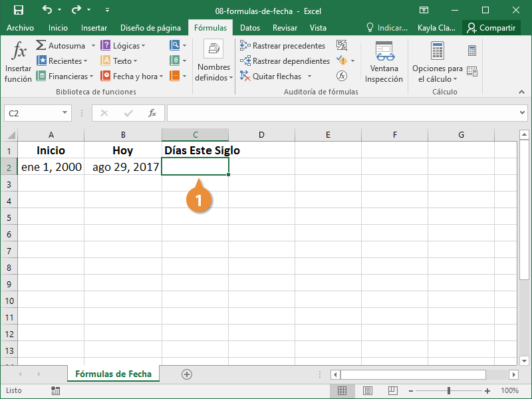Open the Name Box dropdown arrow
This screenshot has height=399, width=532.
pos(65,113)
